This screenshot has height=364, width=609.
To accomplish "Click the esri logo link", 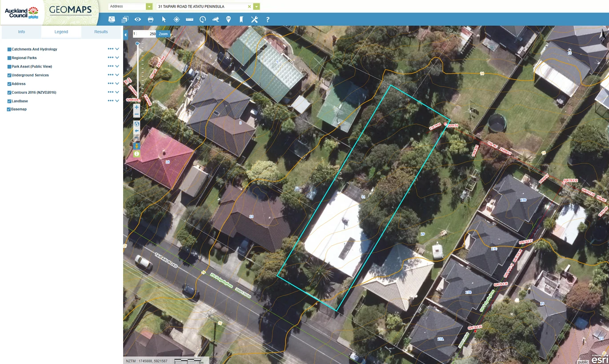I will [x=599, y=359].
